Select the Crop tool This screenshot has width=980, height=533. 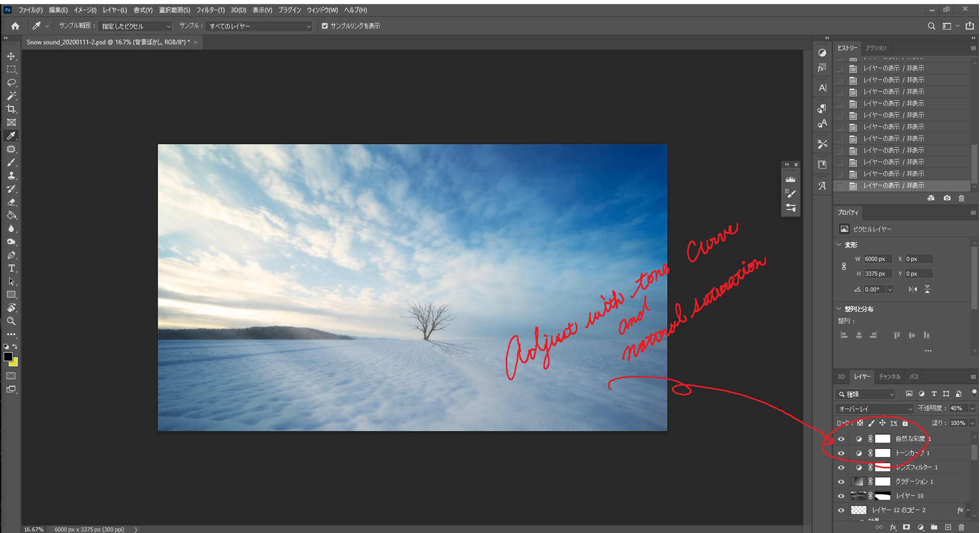point(11,109)
